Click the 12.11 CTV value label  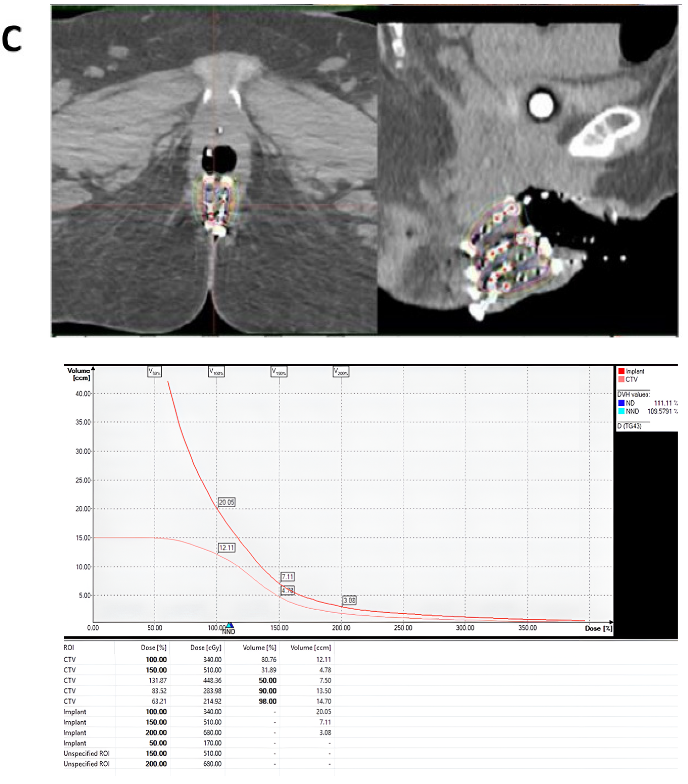(x=226, y=548)
